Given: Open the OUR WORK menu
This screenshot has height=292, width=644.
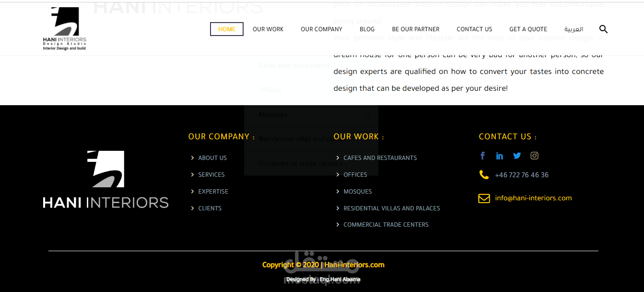Looking at the screenshot, I should coord(268,29).
